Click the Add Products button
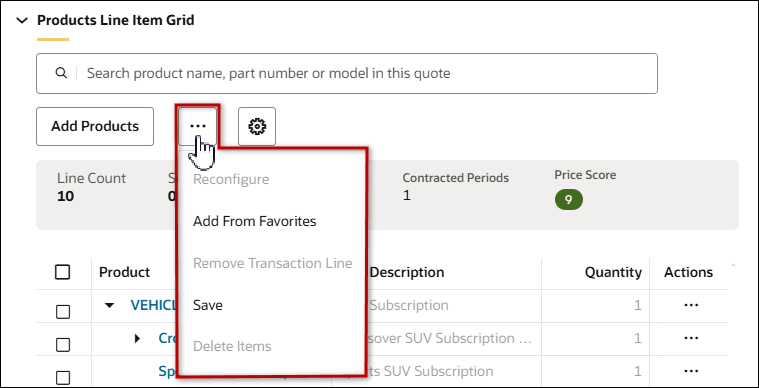Viewport: 759px width, 388px height. tap(95, 126)
